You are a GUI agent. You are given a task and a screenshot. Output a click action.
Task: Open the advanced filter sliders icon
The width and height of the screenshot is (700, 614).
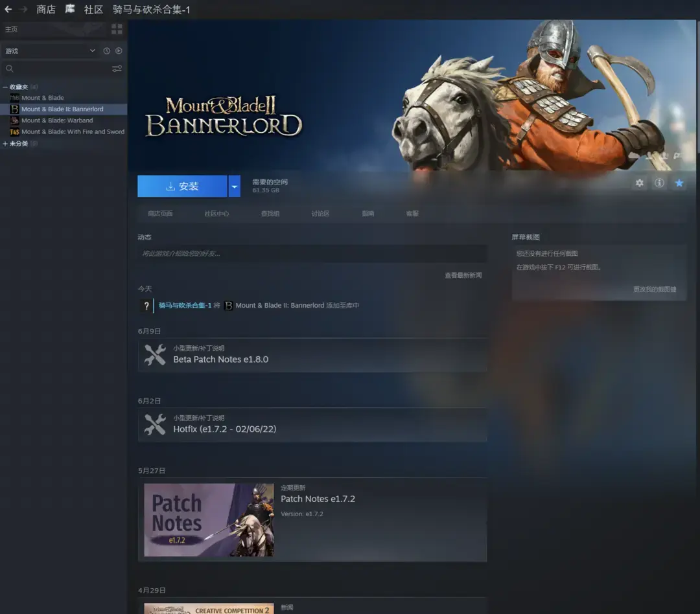[117, 69]
